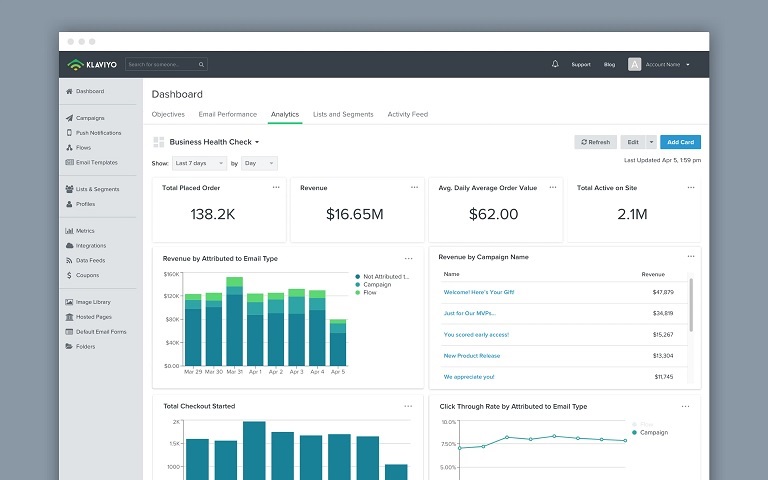Image resolution: width=768 pixels, height=480 pixels.
Task: Click the Klaviyo logo in header
Action: pyautogui.click(x=93, y=64)
